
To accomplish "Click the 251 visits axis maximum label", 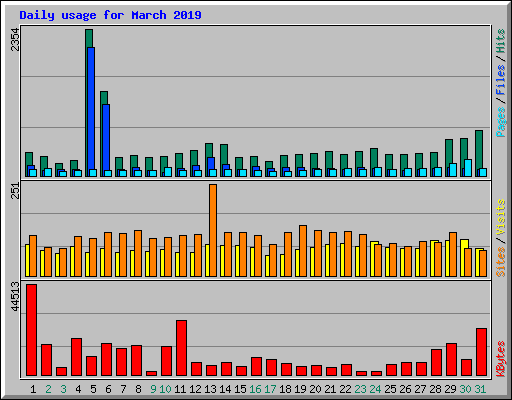I will tap(15, 191).
